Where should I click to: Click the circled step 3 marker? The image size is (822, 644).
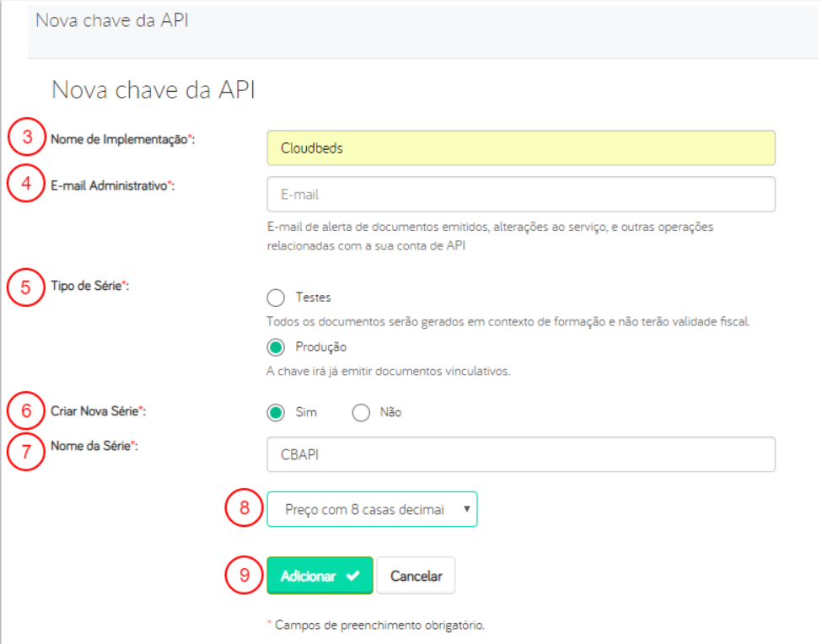(x=27, y=138)
